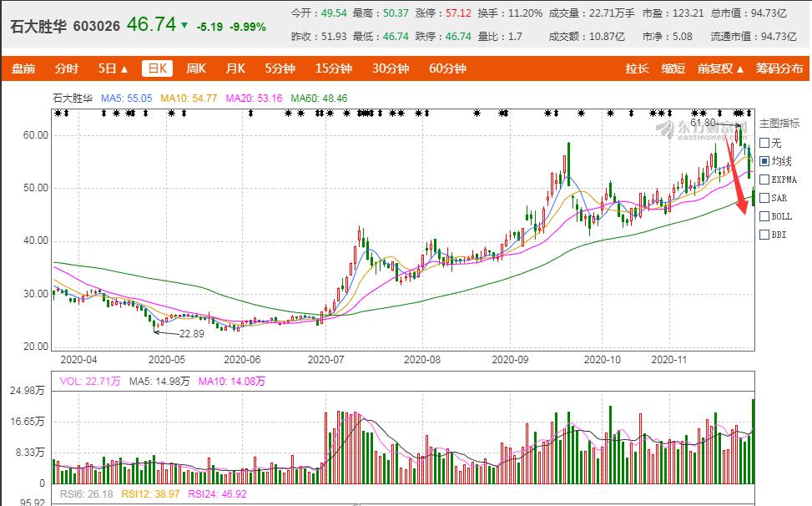Click the volume MA10: 14.08万 label
The image size is (812, 506).
coord(232,382)
